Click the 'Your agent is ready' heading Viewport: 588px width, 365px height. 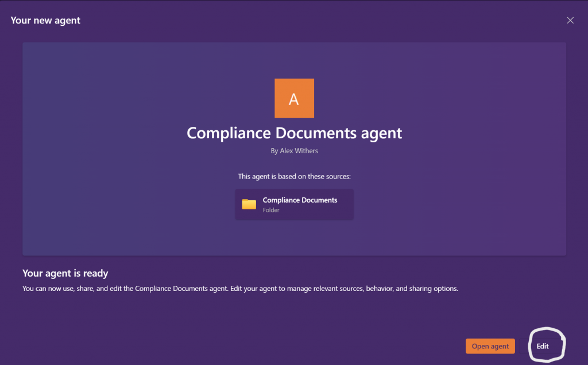pos(65,274)
